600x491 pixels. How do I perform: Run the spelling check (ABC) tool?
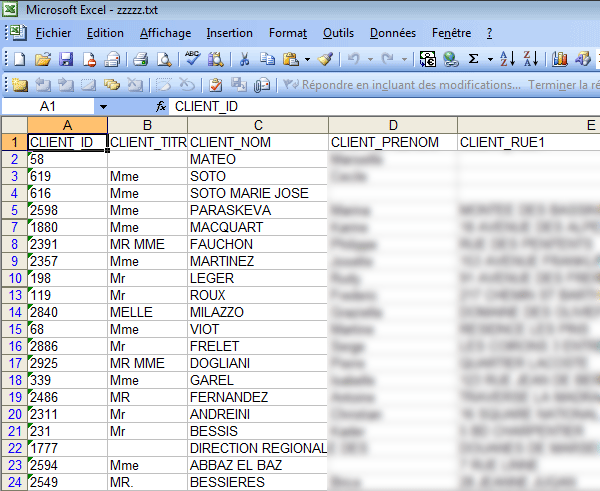point(192,59)
